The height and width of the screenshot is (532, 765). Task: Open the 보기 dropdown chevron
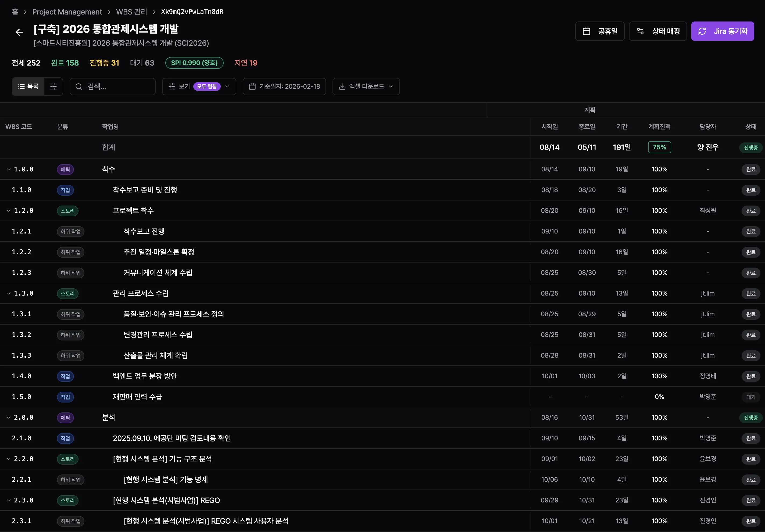[227, 87]
